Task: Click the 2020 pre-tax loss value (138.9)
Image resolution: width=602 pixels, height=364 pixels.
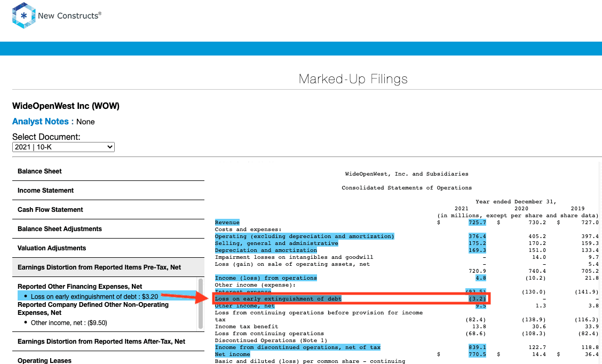Action: [534, 320]
